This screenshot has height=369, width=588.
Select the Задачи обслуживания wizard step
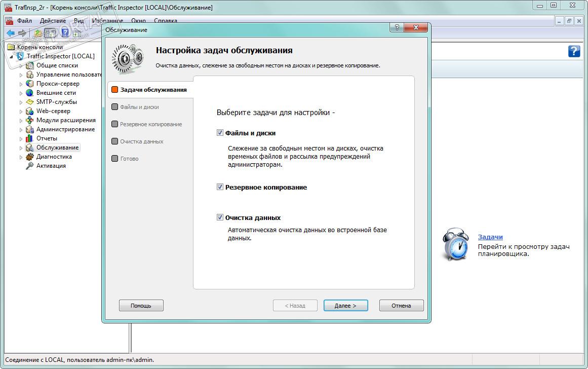pyautogui.click(x=150, y=90)
